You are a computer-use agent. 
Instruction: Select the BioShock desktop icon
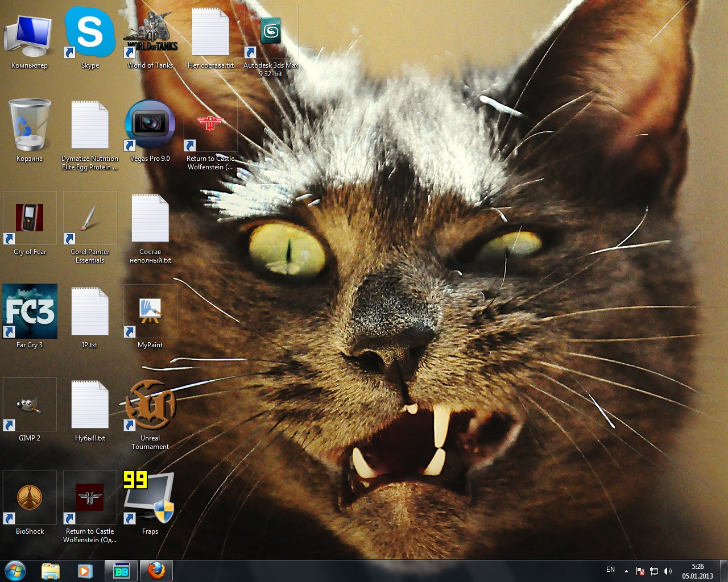[x=30, y=498]
